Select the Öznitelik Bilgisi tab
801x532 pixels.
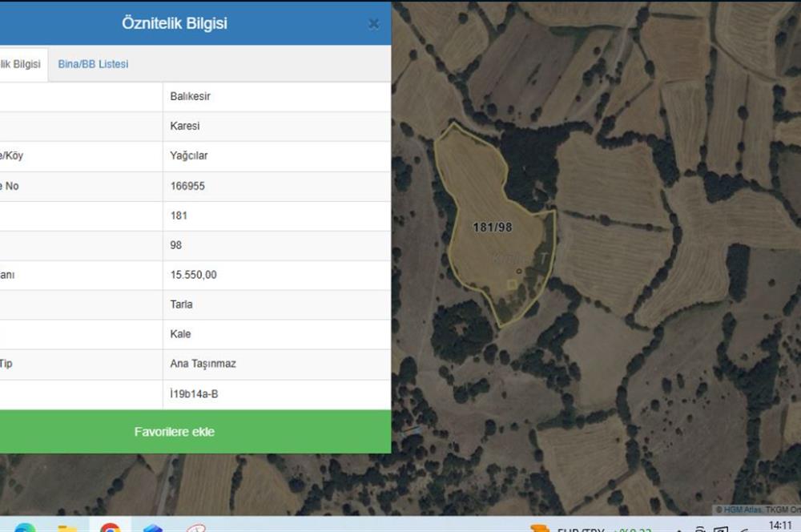click(22, 64)
